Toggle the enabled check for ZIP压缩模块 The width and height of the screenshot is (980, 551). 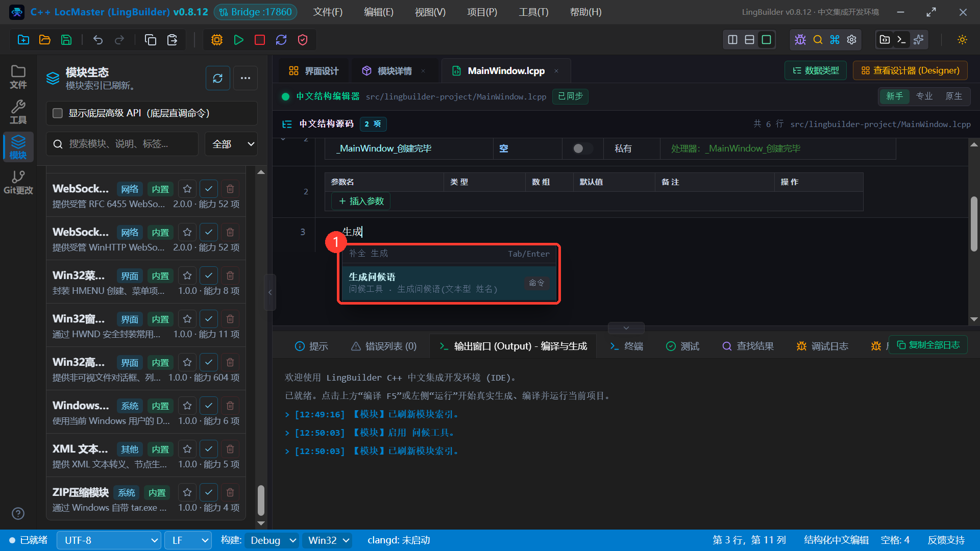pos(209,492)
